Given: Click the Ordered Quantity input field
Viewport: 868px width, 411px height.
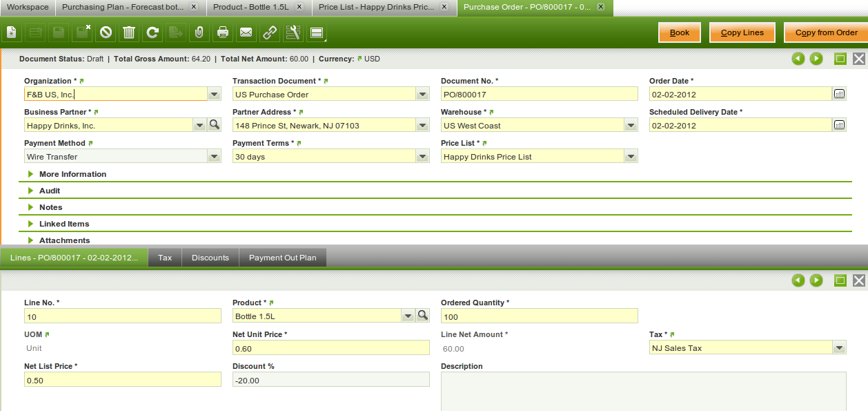Looking at the screenshot, I should (539, 316).
